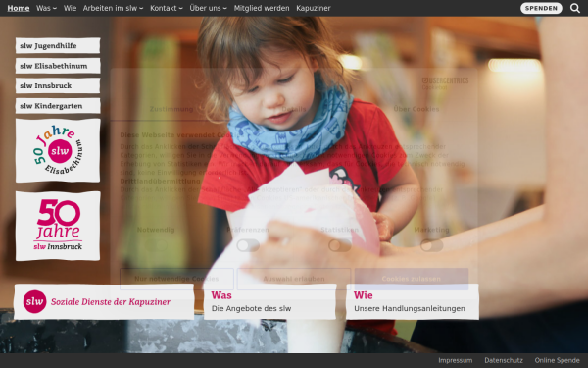Open Wie – Unsere Handlungsanleitungen card
588x368 pixels.
413,302
